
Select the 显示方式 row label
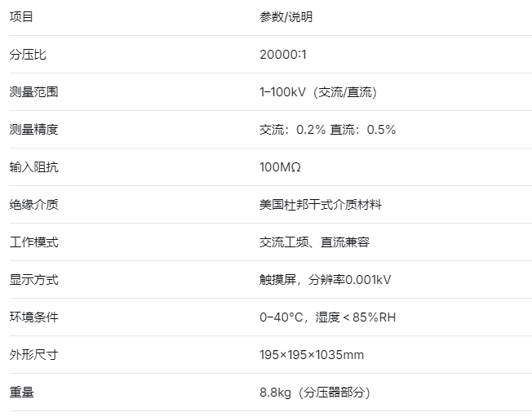(x=33, y=280)
